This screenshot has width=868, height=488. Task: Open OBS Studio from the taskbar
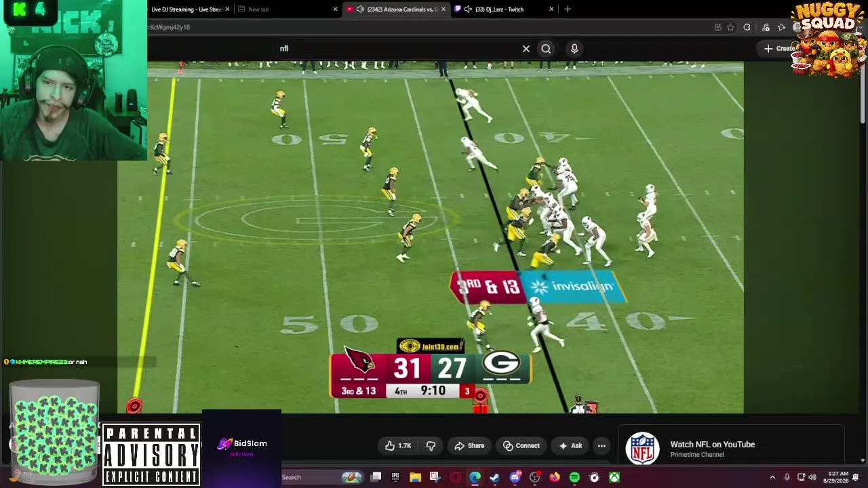click(534, 477)
